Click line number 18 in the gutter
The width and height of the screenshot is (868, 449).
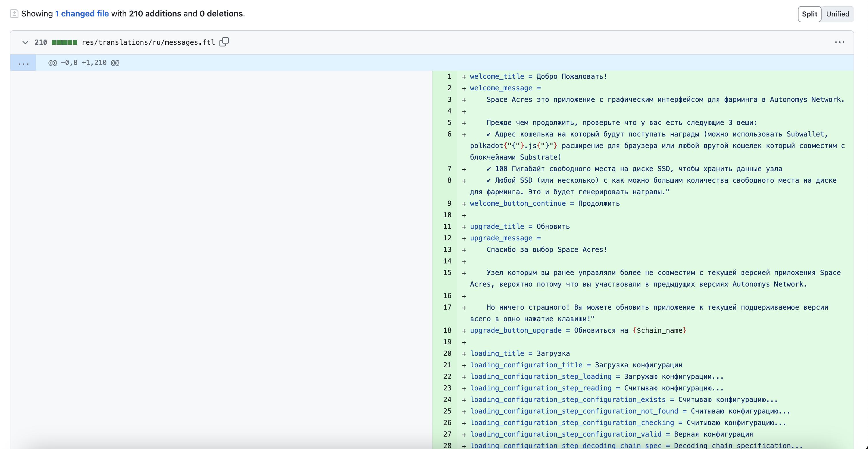(x=447, y=330)
